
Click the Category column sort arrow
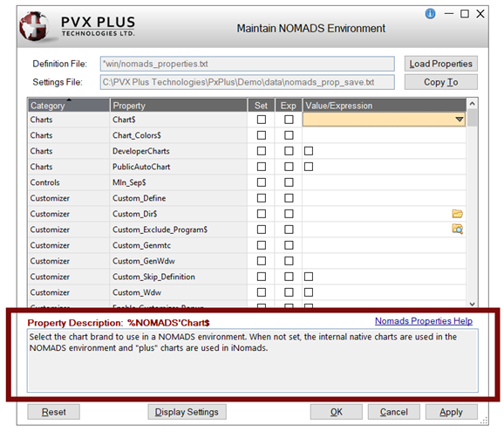click(69, 99)
